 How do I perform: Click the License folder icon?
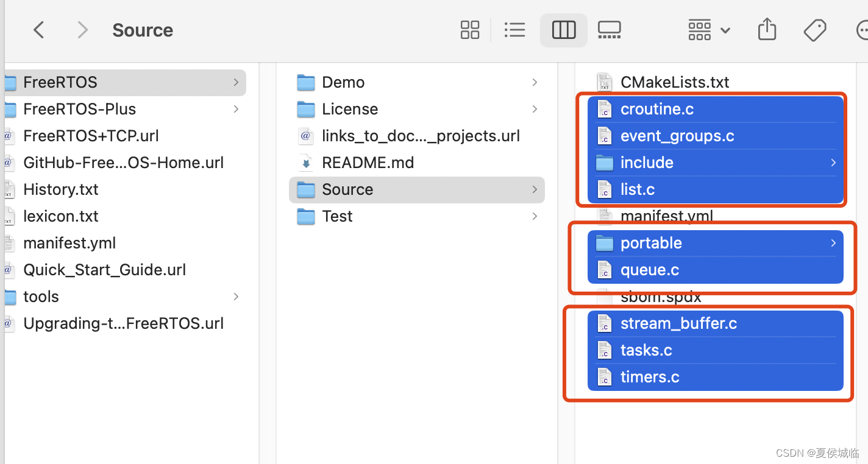[x=305, y=109]
